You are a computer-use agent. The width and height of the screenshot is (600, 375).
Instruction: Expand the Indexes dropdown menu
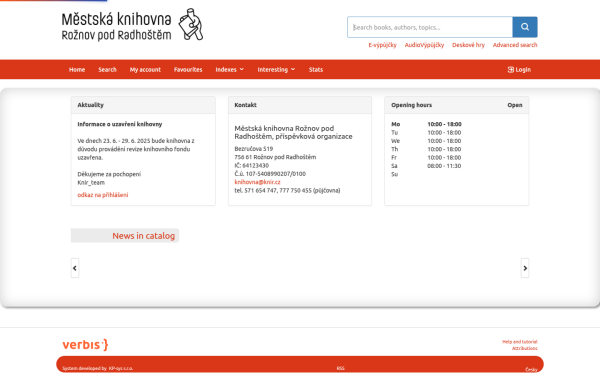point(230,70)
